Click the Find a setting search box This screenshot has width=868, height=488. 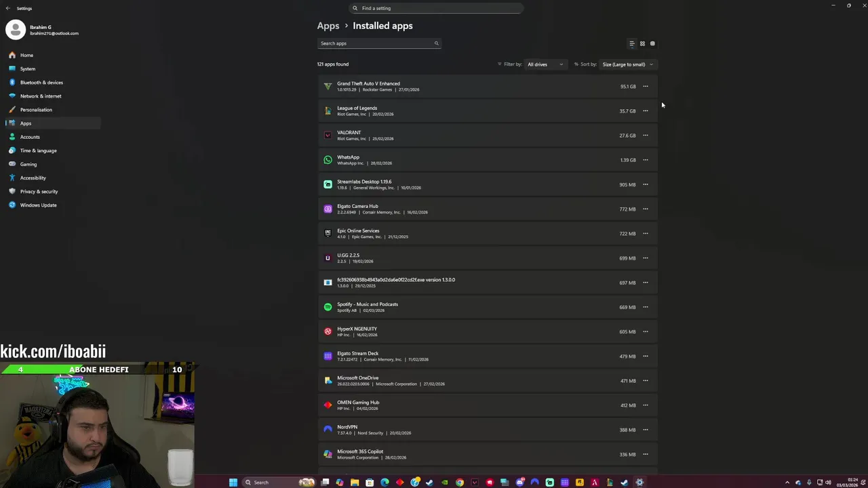pos(436,8)
